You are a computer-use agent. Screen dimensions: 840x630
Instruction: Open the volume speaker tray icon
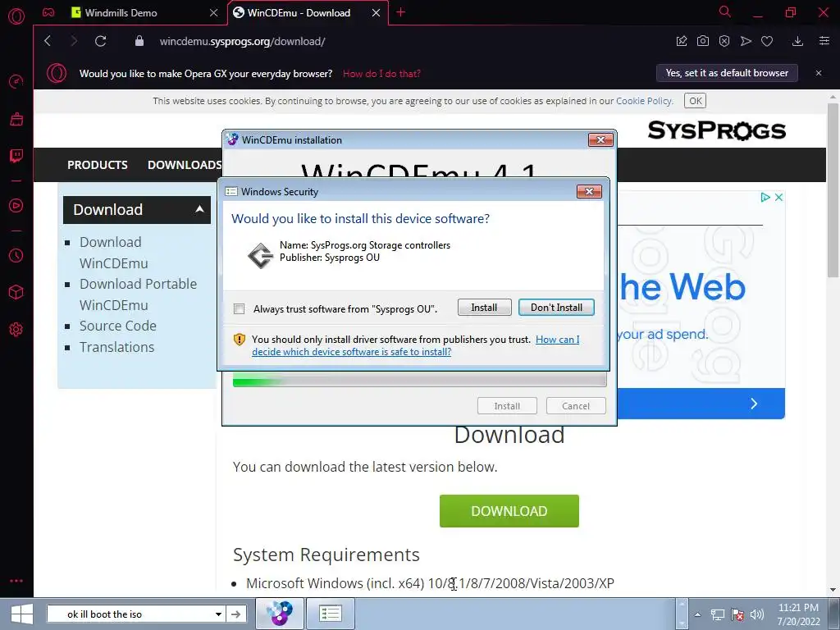click(x=757, y=614)
